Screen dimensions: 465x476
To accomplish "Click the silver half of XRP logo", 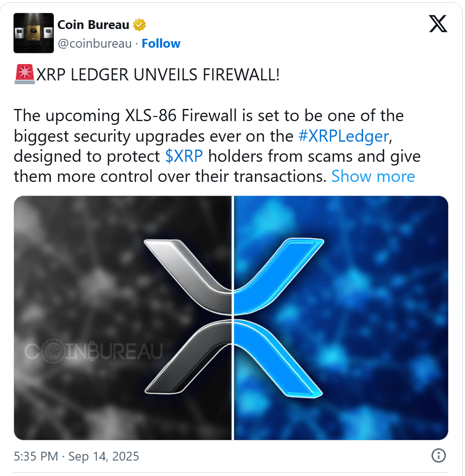I will click(188, 317).
